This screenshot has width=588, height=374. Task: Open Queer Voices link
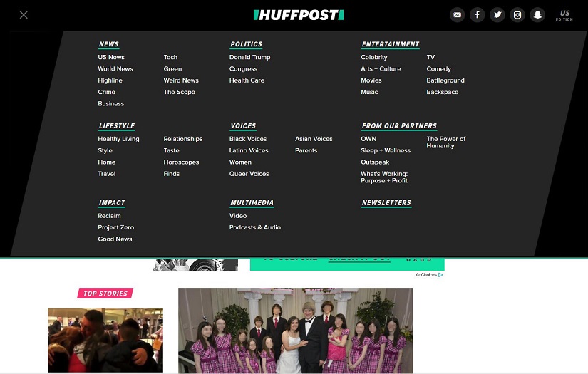pyautogui.click(x=249, y=174)
